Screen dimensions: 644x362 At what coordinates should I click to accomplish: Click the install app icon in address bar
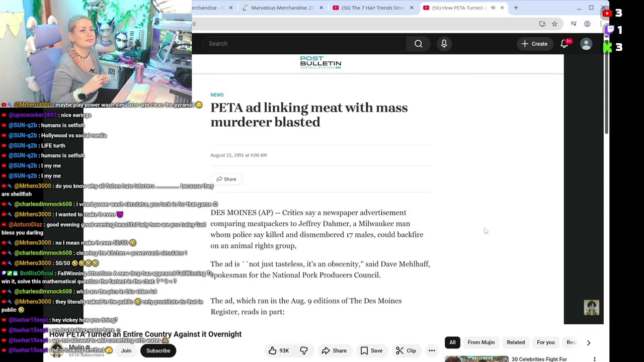tap(542, 24)
